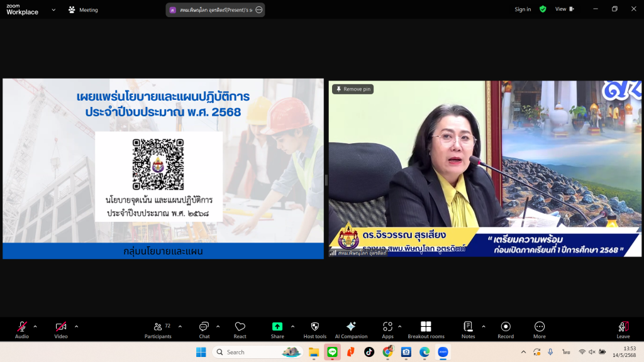Click Sign in at the top
The height and width of the screenshot is (362, 644).
coord(523,9)
